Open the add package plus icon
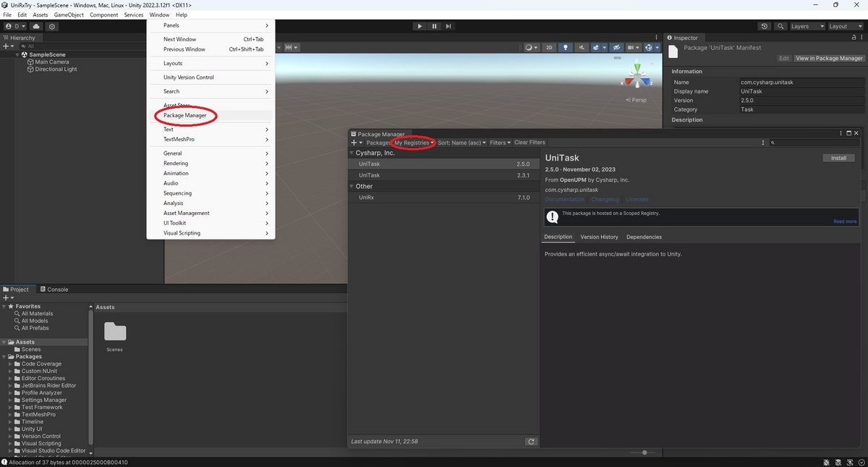 tap(354, 143)
